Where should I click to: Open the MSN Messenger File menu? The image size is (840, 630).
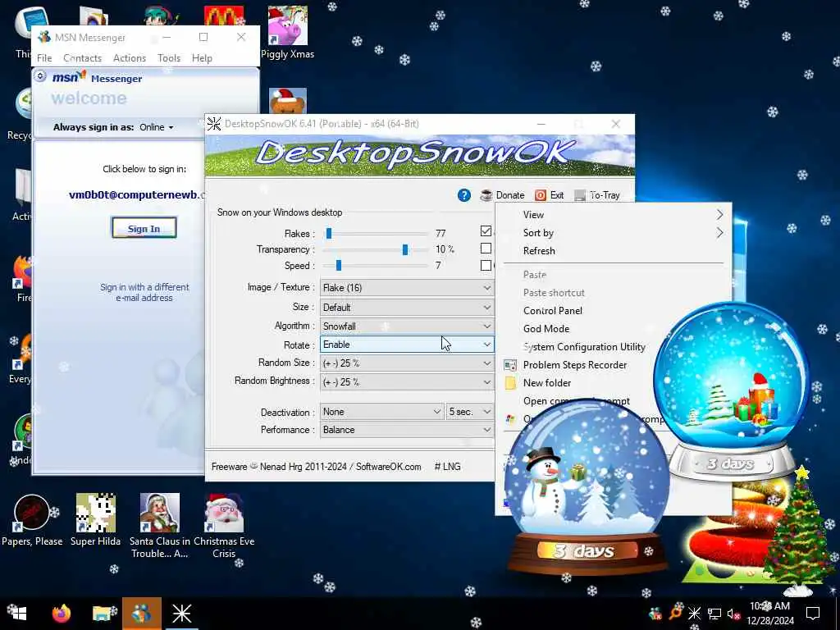pyautogui.click(x=44, y=58)
